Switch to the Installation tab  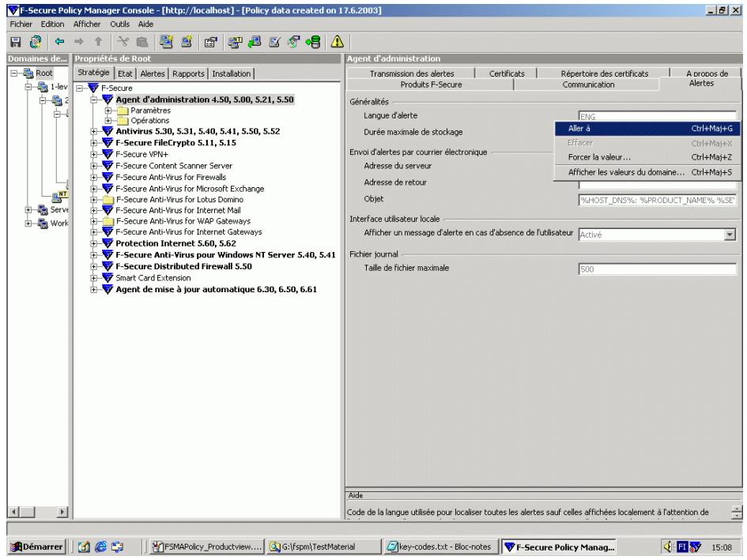point(231,73)
